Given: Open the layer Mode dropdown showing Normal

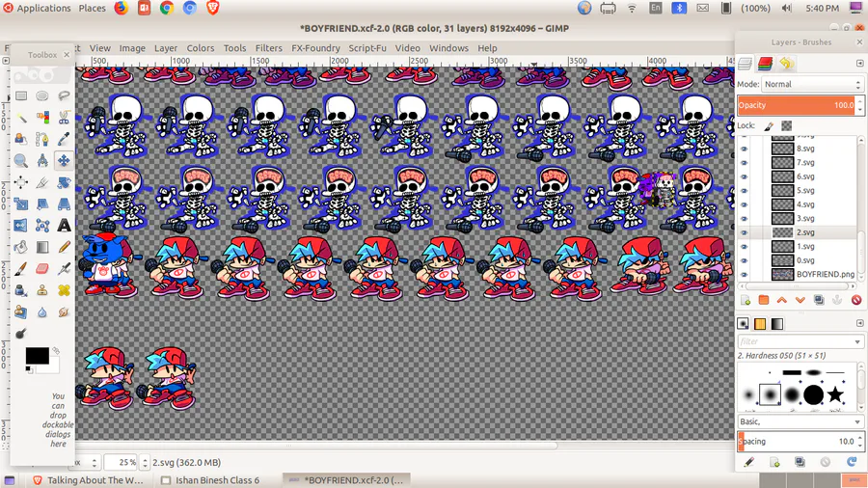Looking at the screenshot, I should 812,84.
